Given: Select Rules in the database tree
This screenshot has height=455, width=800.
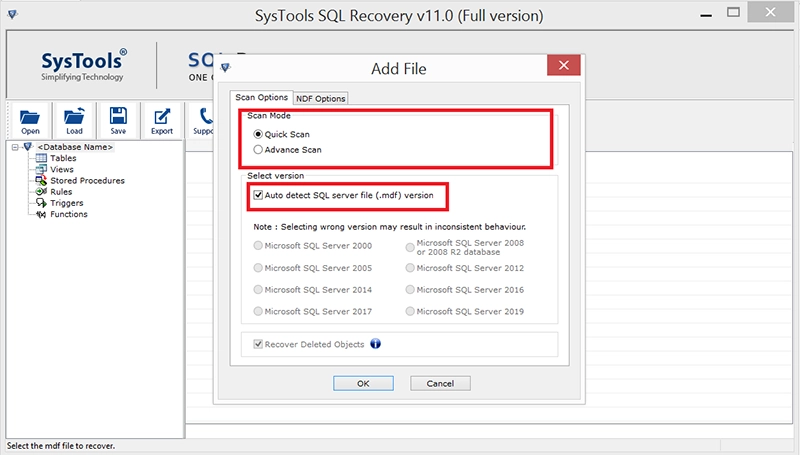Looking at the screenshot, I should point(61,192).
